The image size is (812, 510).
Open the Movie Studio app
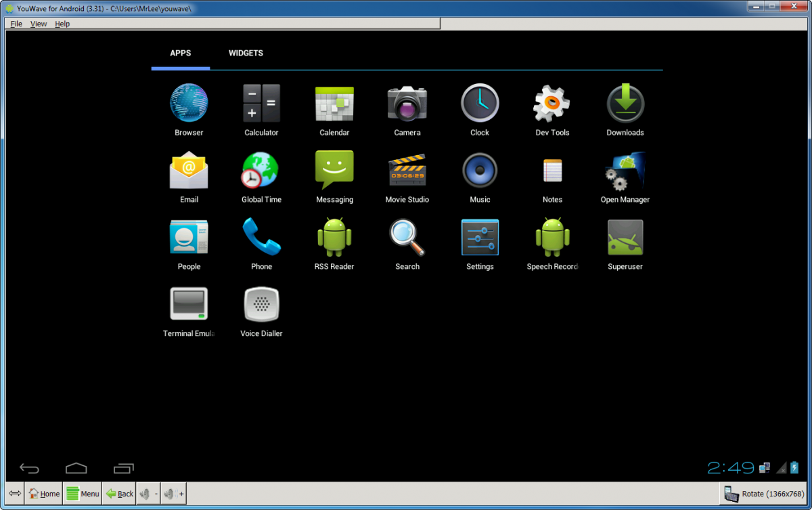(x=407, y=171)
